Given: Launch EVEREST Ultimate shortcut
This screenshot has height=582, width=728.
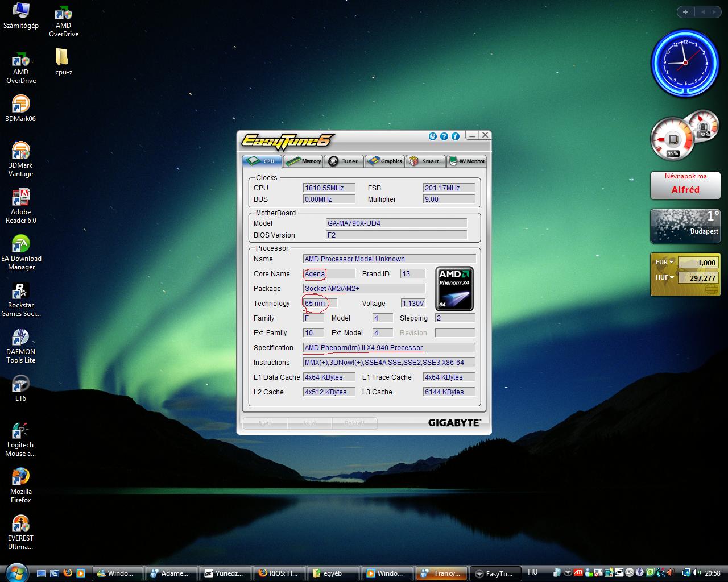Looking at the screenshot, I should tap(21, 532).
